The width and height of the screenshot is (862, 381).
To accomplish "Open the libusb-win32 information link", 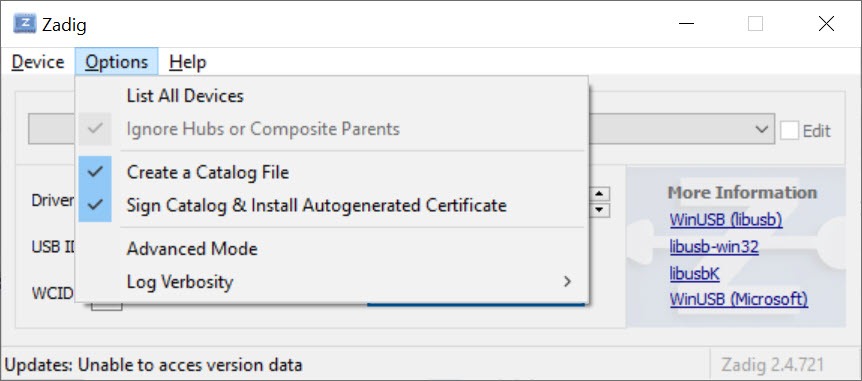I will pyautogui.click(x=714, y=247).
